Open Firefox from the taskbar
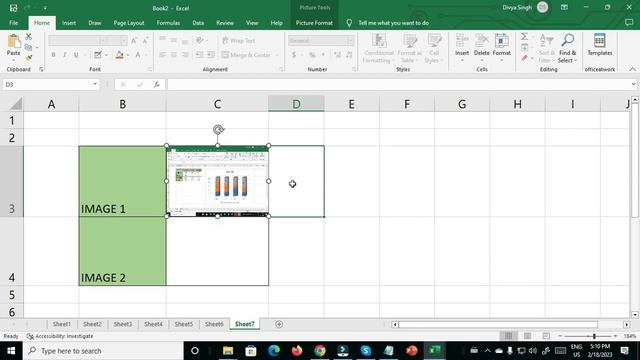 (x=297, y=351)
